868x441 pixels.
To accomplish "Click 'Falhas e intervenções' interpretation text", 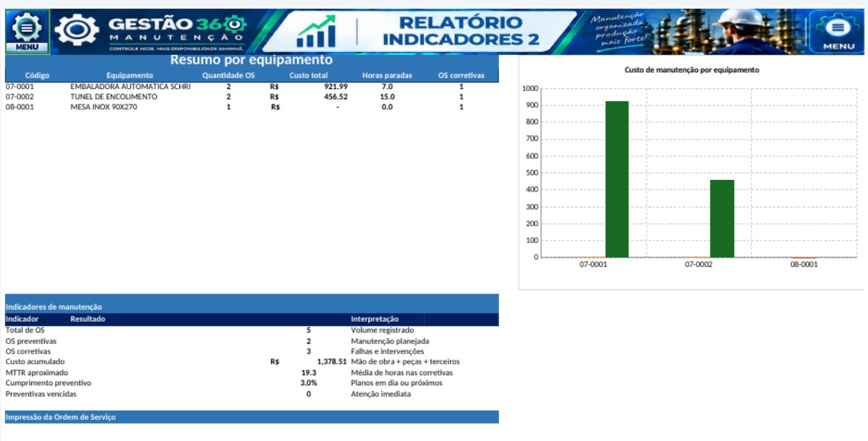I will [x=388, y=351].
